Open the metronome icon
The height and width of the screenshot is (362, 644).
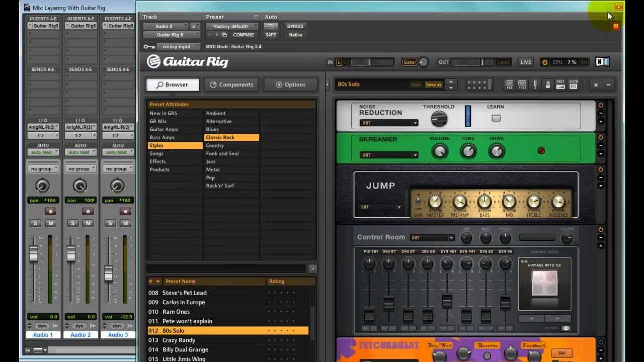(x=548, y=84)
